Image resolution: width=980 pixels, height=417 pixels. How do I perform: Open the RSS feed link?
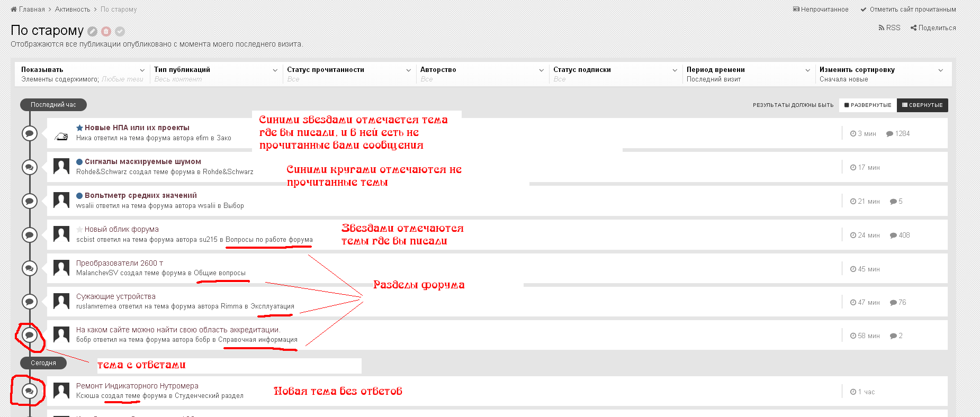click(889, 28)
